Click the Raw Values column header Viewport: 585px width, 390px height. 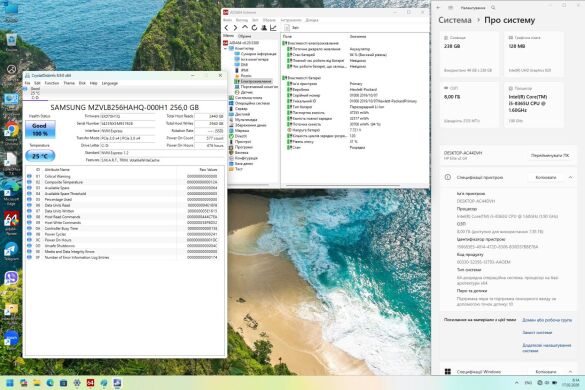tap(208, 170)
